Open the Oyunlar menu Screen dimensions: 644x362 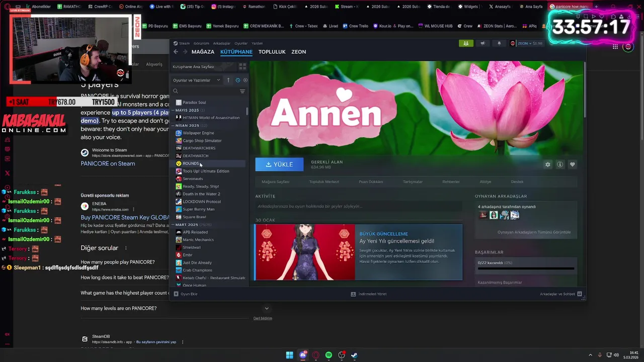coord(241,43)
